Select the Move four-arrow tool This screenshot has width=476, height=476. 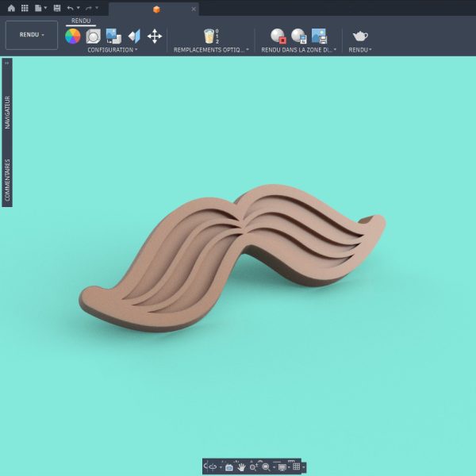click(155, 36)
